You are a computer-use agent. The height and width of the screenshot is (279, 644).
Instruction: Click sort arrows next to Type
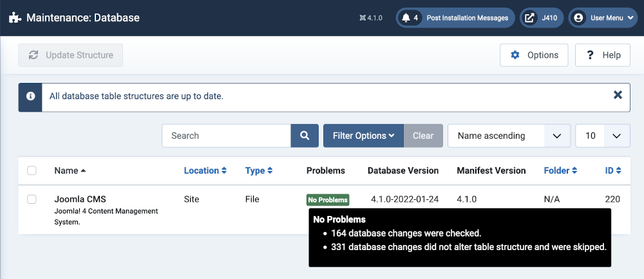pos(270,170)
